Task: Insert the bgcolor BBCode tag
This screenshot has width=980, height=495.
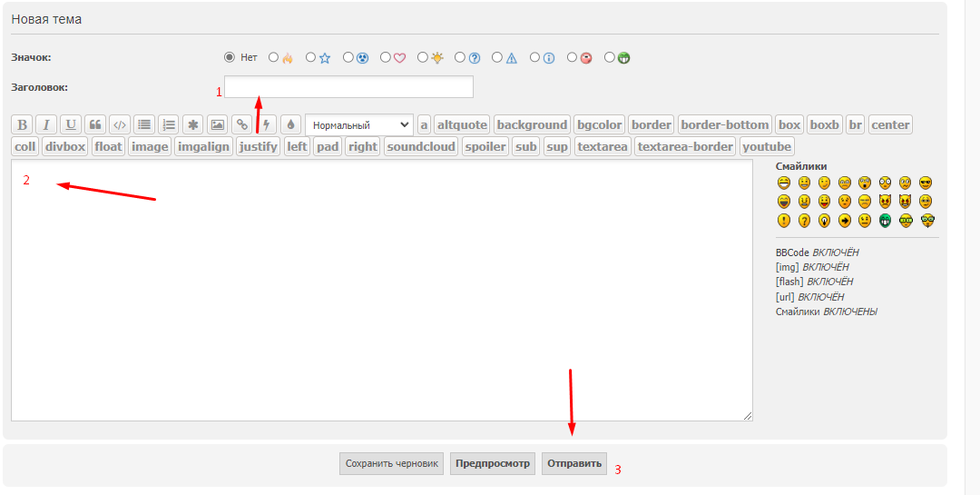Action: (600, 124)
